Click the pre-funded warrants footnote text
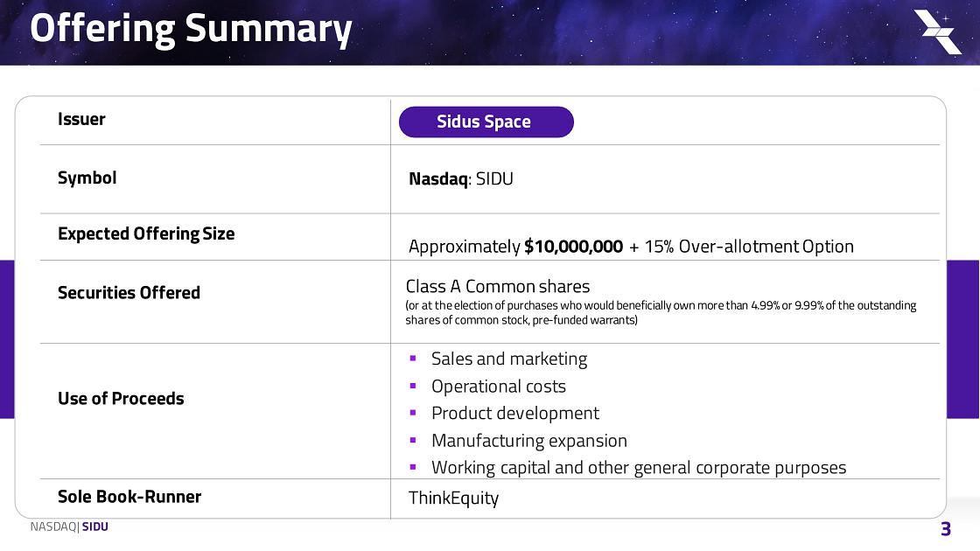 coord(661,312)
